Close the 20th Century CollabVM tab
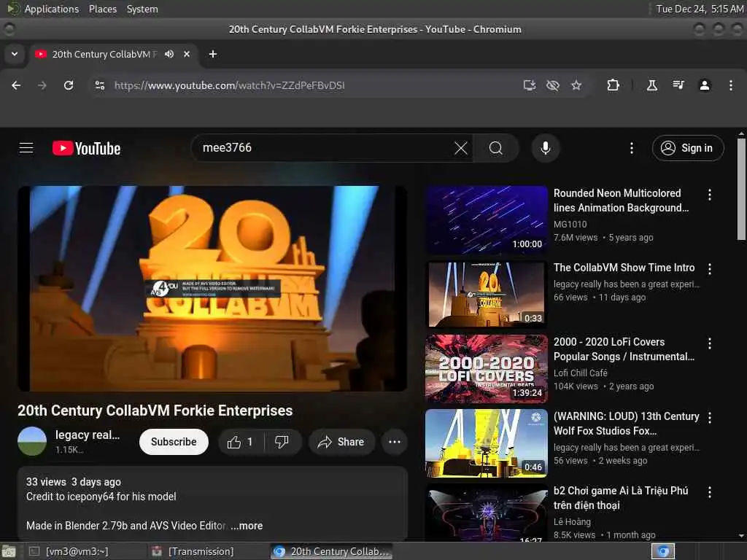This screenshot has width=747, height=560. [x=187, y=54]
